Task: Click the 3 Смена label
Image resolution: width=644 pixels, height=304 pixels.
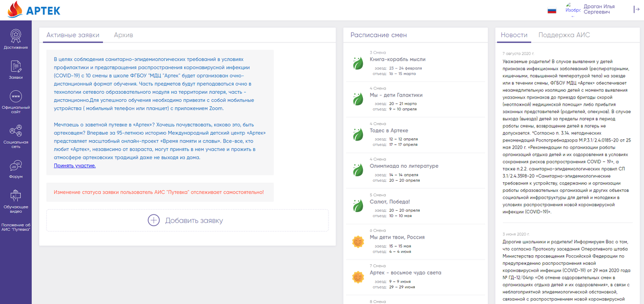Action: [x=378, y=53]
